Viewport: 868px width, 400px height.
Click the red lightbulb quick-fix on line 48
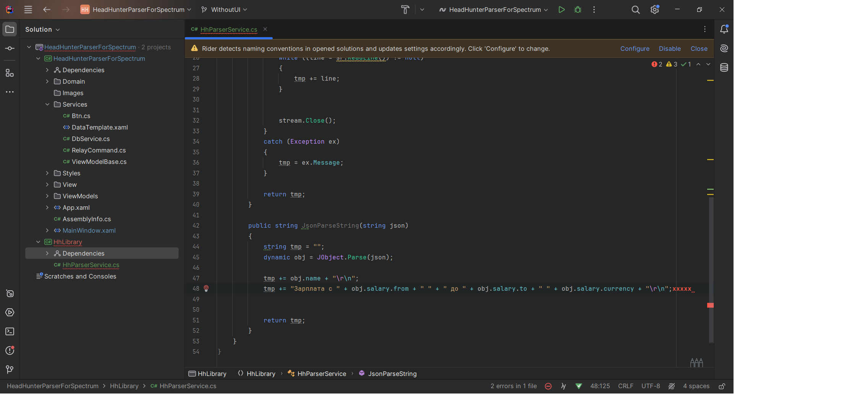click(x=206, y=288)
